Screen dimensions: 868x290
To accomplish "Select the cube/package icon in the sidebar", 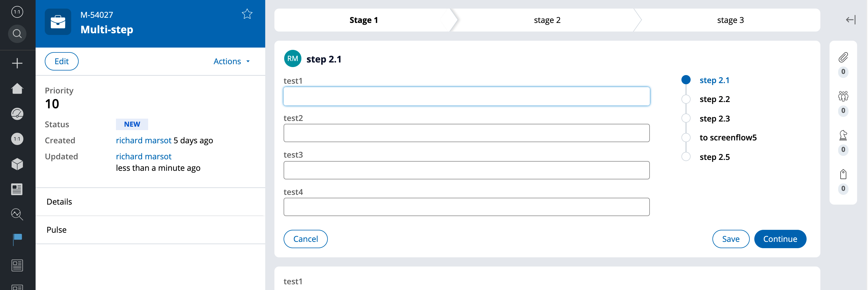I will (17, 164).
